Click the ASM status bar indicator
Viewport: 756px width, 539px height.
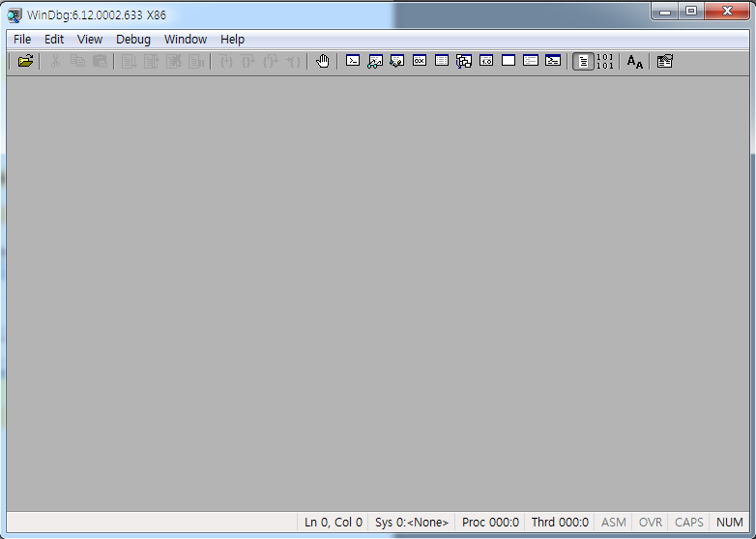pyautogui.click(x=614, y=523)
